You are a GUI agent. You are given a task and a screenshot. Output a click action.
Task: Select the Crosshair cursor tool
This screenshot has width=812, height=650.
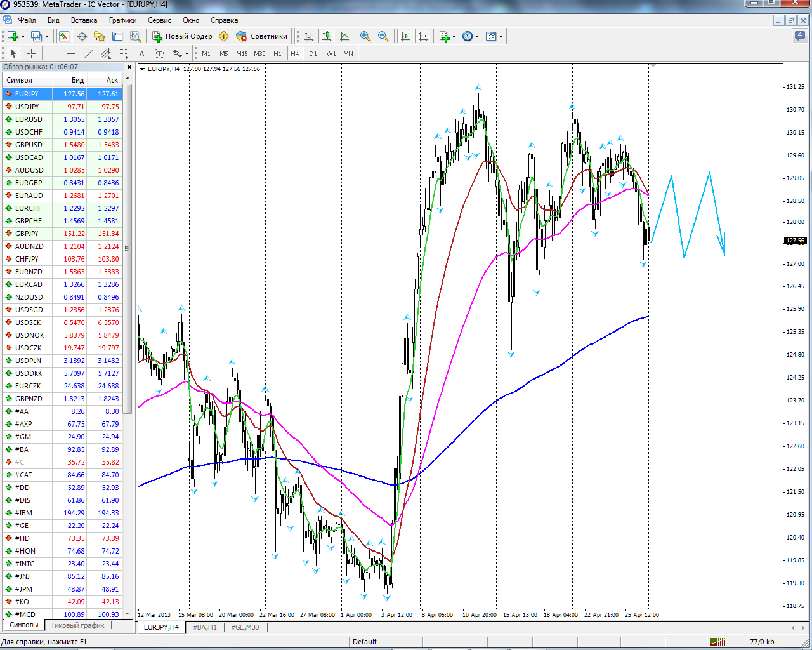tap(31, 54)
